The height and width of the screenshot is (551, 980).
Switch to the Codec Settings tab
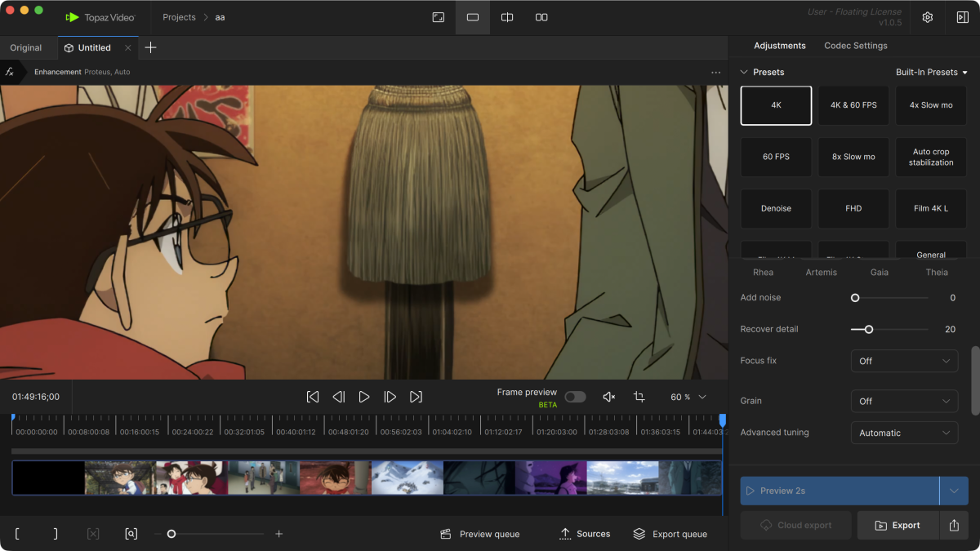click(x=855, y=46)
